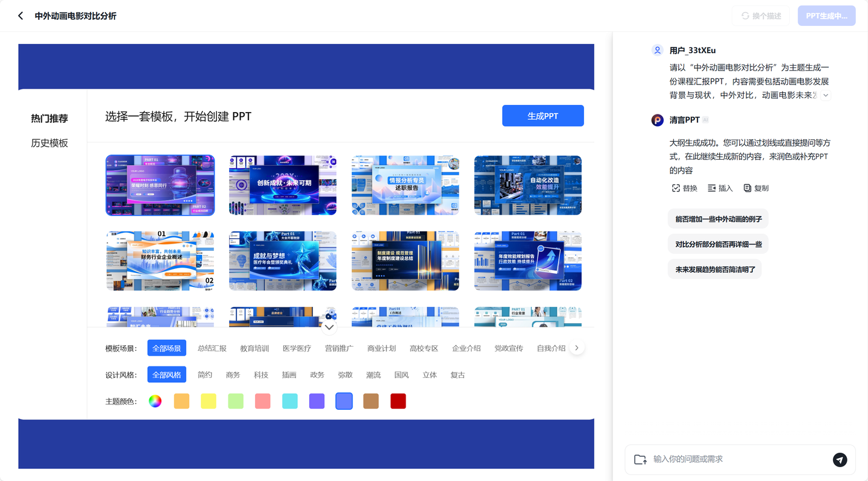Switch to the 历史模板 tab
The width and height of the screenshot is (868, 481).
pyautogui.click(x=50, y=143)
